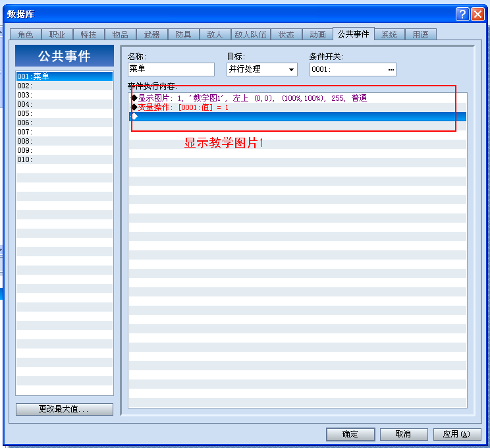Select common event 002 in list
The image size is (490, 448).
(65, 86)
